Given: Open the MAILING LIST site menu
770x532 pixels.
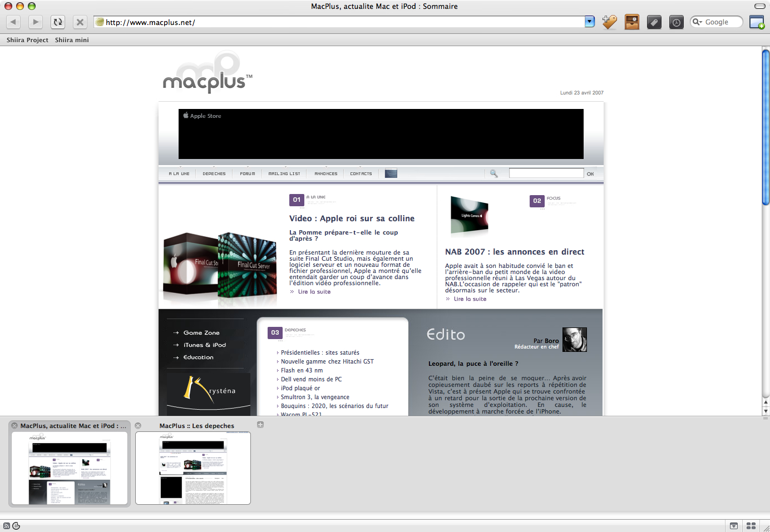Looking at the screenshot, I should pos(284,174).
